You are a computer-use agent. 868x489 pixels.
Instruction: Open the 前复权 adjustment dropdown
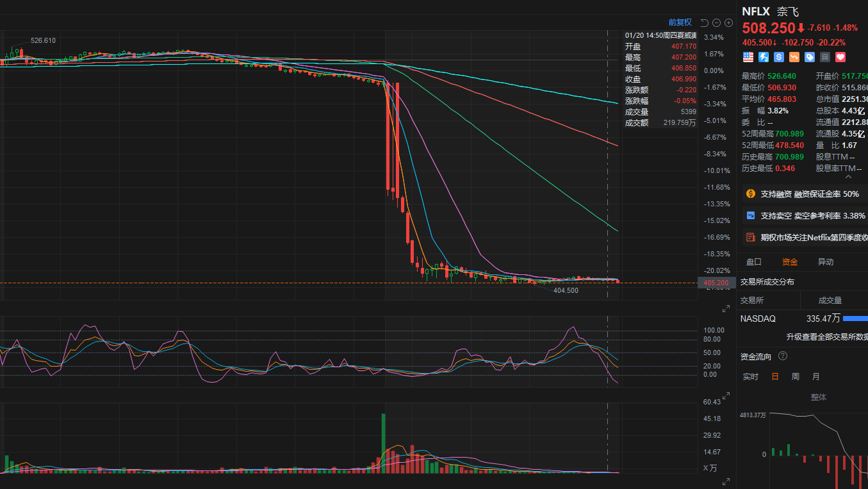(680, 22)
